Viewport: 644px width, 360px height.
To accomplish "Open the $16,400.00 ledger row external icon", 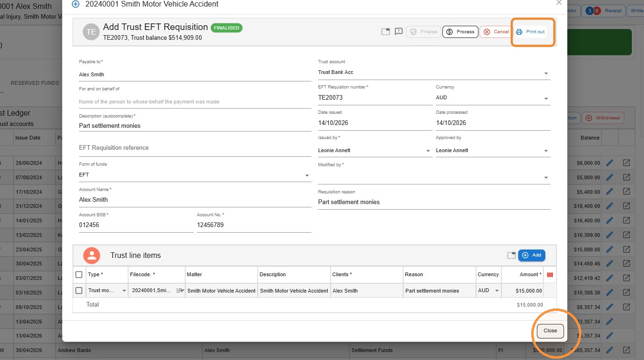I will [x=626, y=220].
